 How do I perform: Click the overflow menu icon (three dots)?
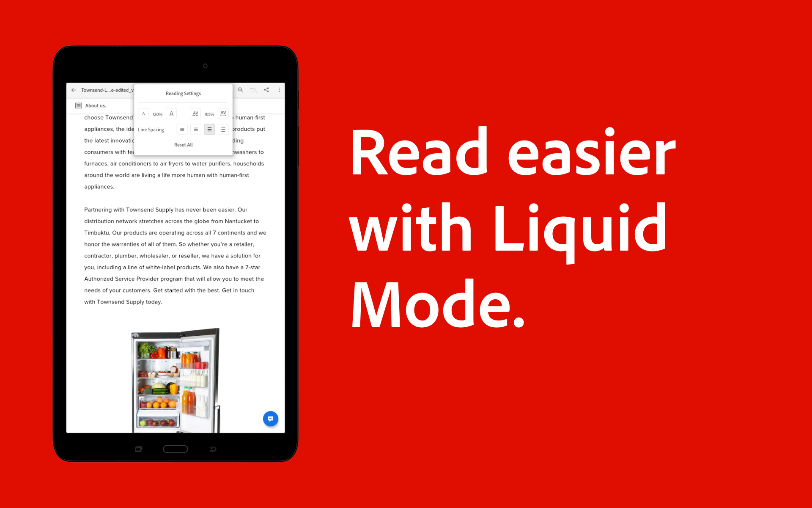(x=280, y=89)
